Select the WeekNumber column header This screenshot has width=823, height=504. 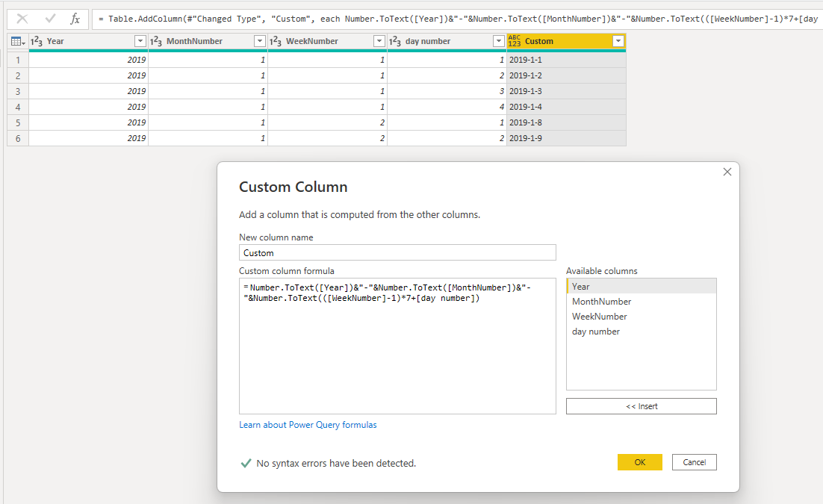click(328, 41)
